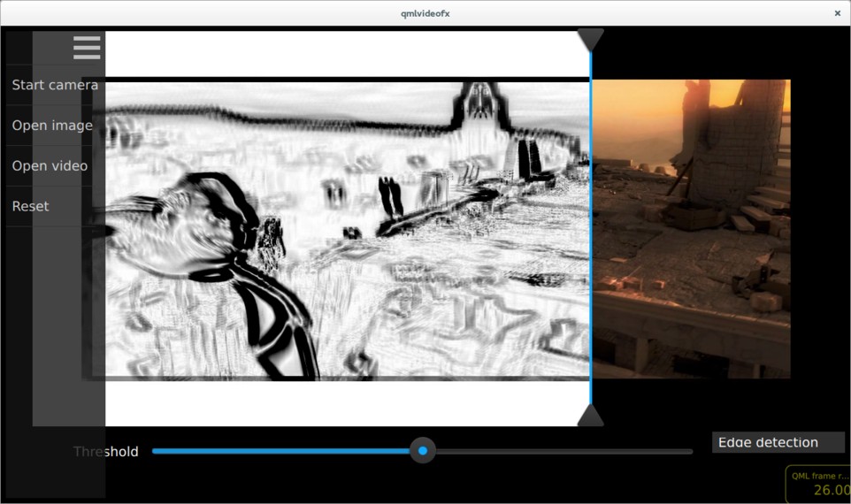
Task: Click the edge-detected black and white video area
Action: click(354, 230)
